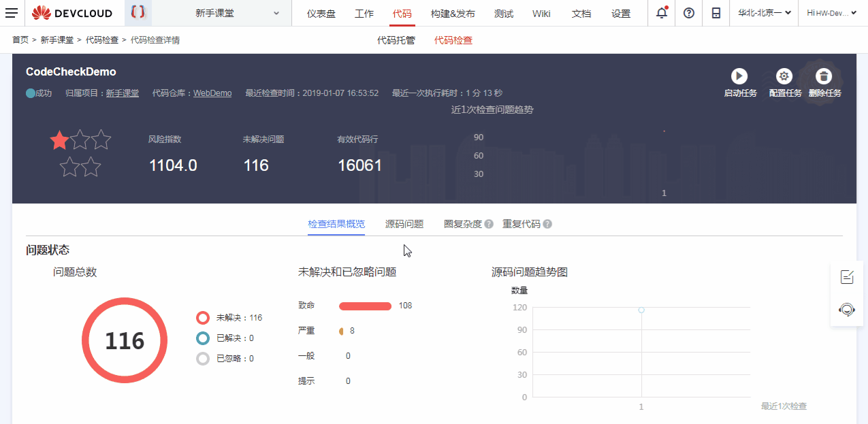
Task: Click the mobile app icon in top bar
Action: coord(716,13)
